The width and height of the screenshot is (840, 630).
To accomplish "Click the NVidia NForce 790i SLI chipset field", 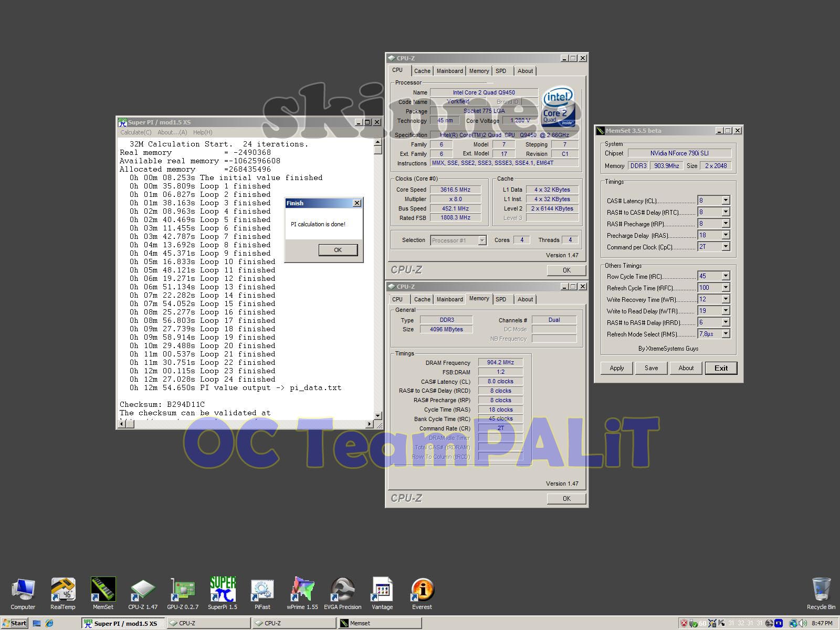I will pyautogui.click(x=679, y=153).
